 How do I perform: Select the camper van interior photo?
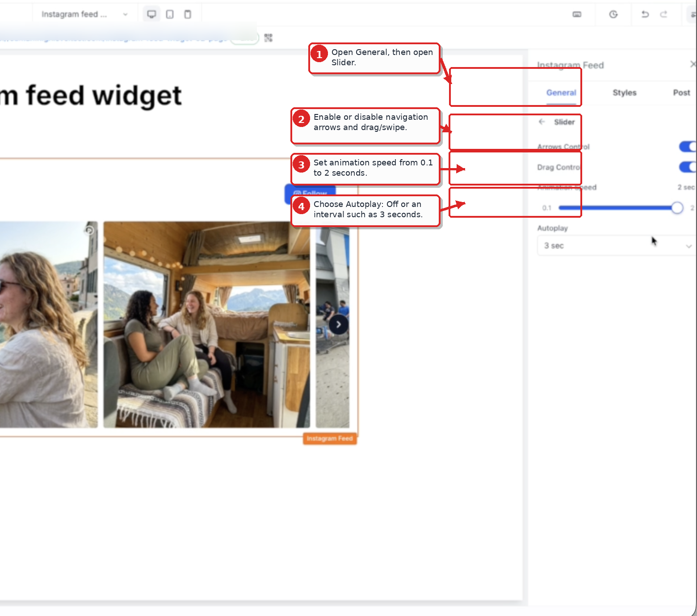coord(206,325)
